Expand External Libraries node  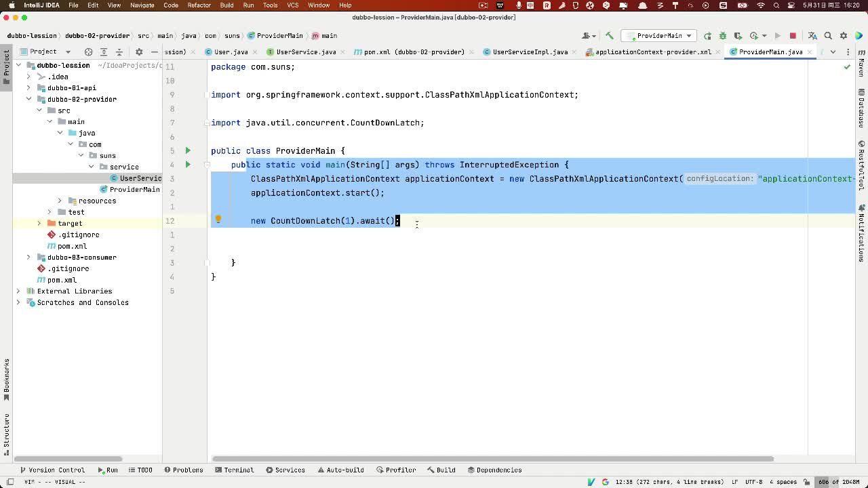pos(18,291)
